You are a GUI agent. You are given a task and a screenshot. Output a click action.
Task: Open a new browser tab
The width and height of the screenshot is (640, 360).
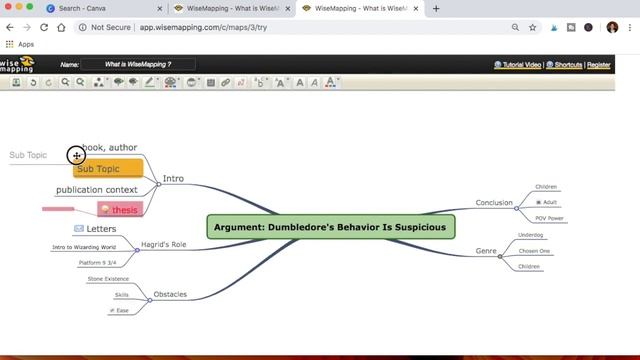(436, 8)
